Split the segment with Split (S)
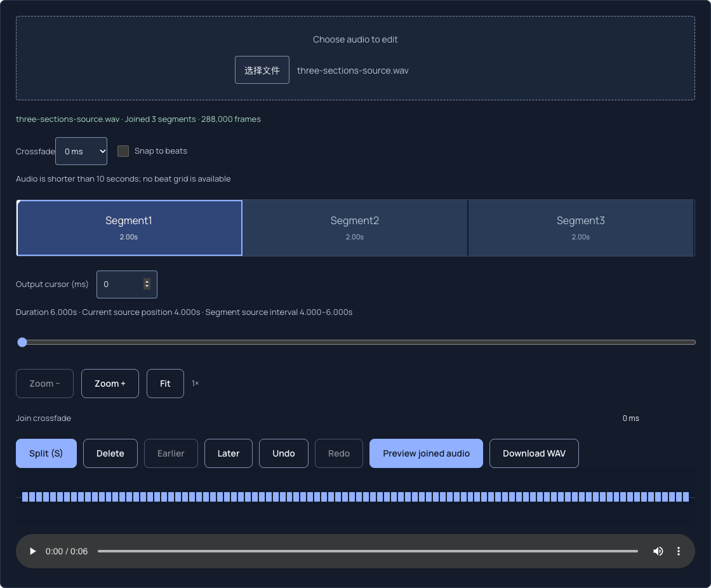Image resolution: width=711 pixels, height=588 pixels. (46, 453)
